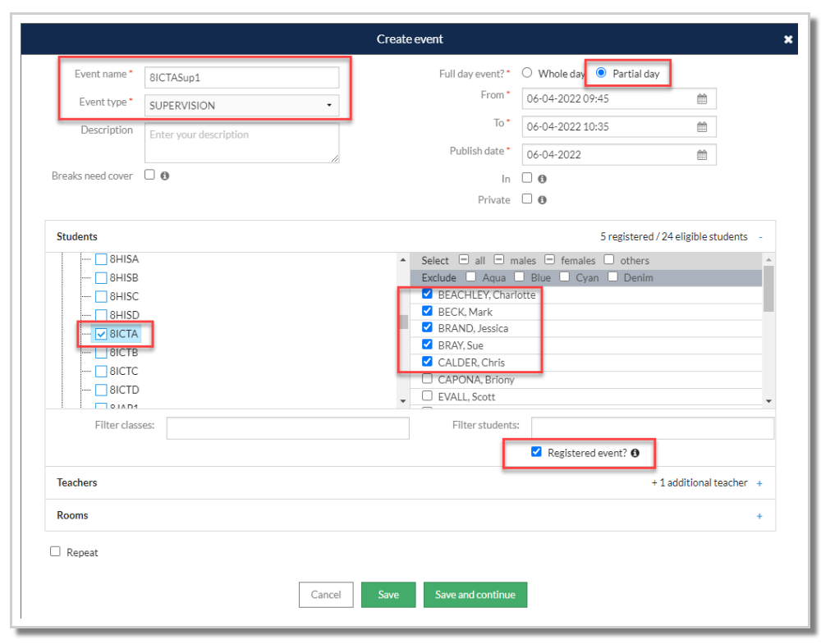Collapse the Students section with minus
Image resolution: width=821 pixels, height=644 pixels.
click(760, 237)
